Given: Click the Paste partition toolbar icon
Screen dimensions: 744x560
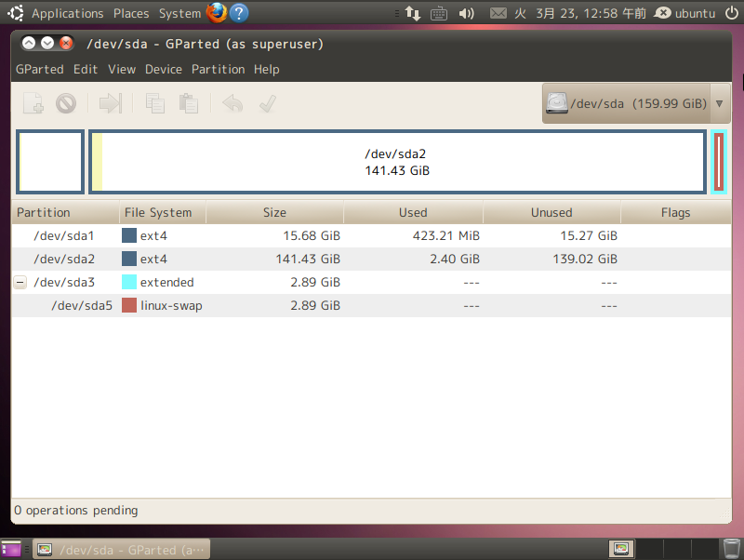Looking at the screenshot, I should 189,103.
